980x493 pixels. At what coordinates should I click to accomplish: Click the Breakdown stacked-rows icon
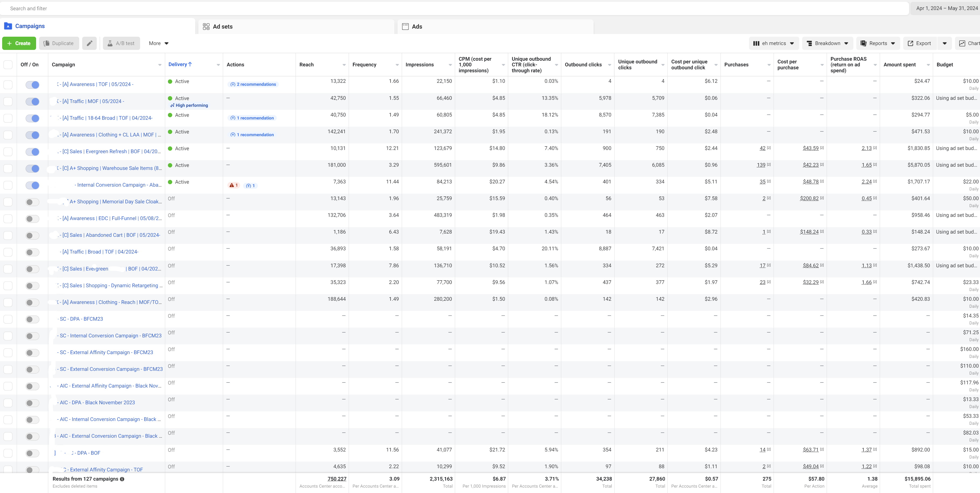809,43
